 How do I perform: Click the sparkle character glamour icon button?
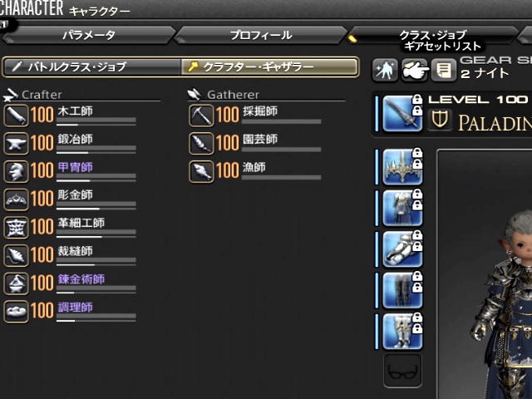coord(385,70)
